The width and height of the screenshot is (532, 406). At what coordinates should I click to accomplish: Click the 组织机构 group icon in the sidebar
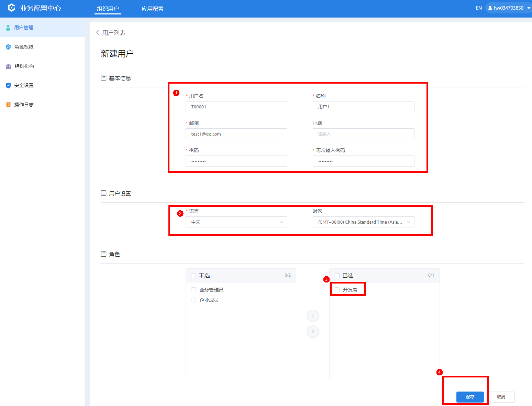[8, 66]
